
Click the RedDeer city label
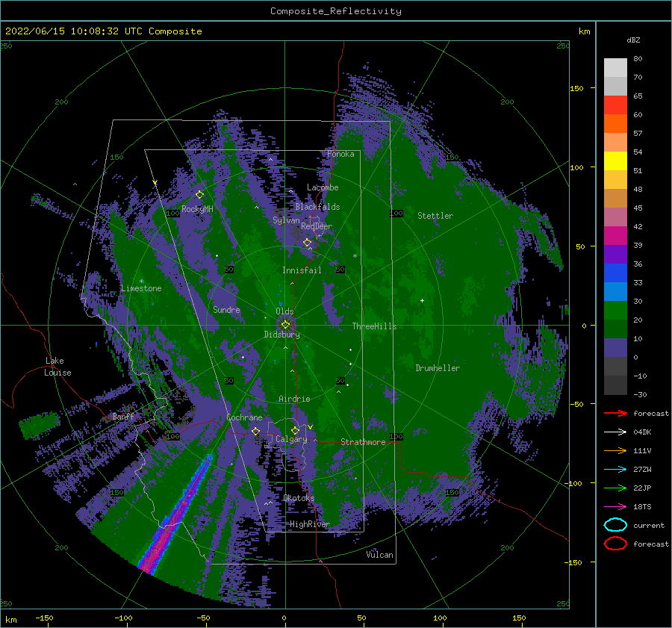[x=317, y=226]
